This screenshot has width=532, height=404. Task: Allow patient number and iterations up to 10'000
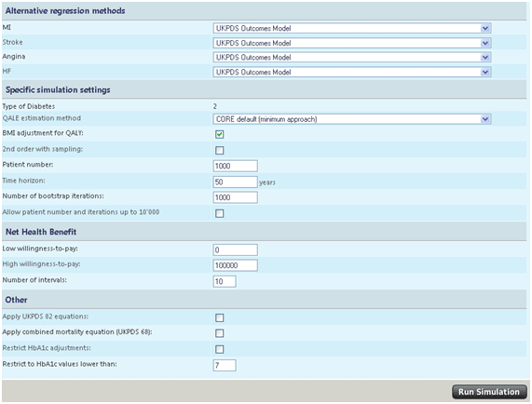click(x=220, y=213)
